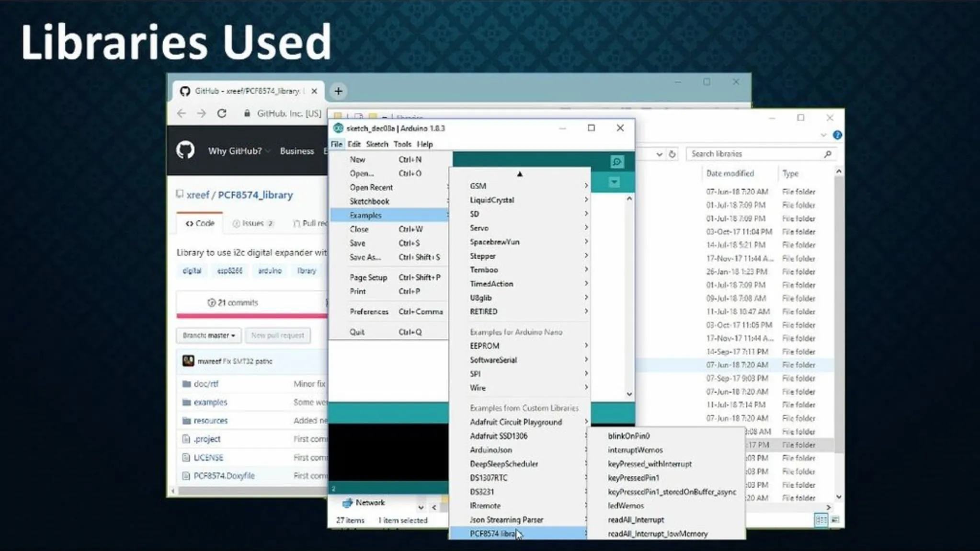Viewport: 980px width, 551px height.
Task: Open Arduino Serial Monitor icon
Action: click(617, 162)
